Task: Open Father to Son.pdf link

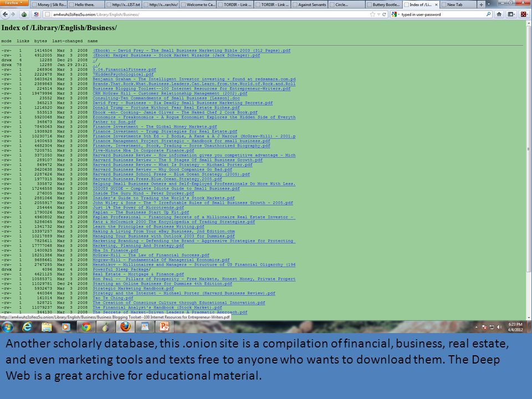Action: pyautogui.click(x=114, y=122)
